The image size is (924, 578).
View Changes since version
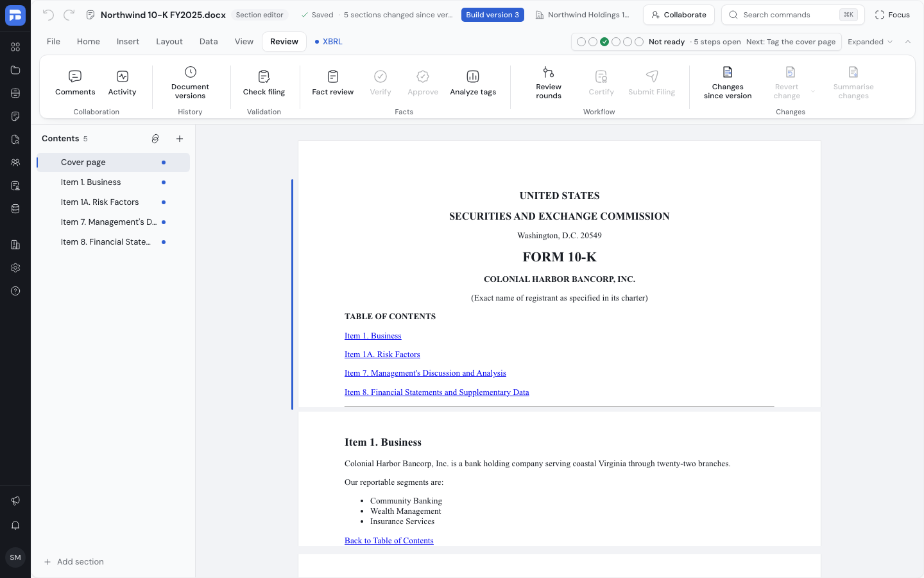pos(728,83)
